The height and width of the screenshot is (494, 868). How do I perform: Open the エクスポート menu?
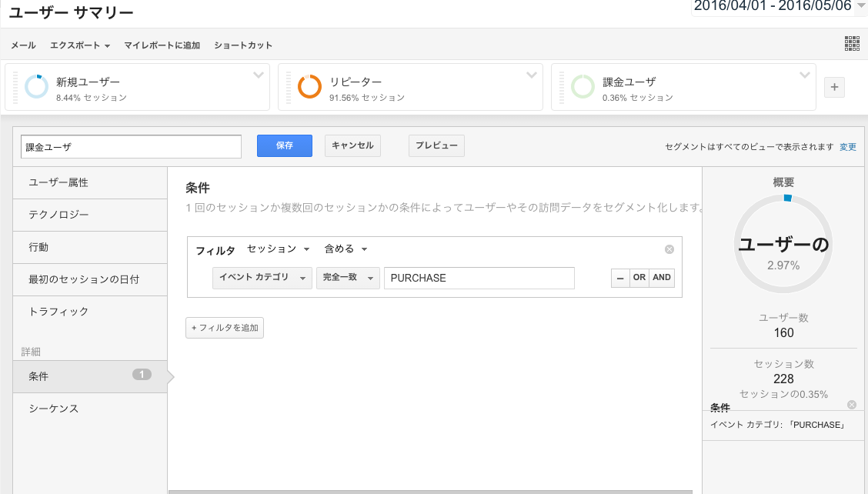(x=80, y=45)
